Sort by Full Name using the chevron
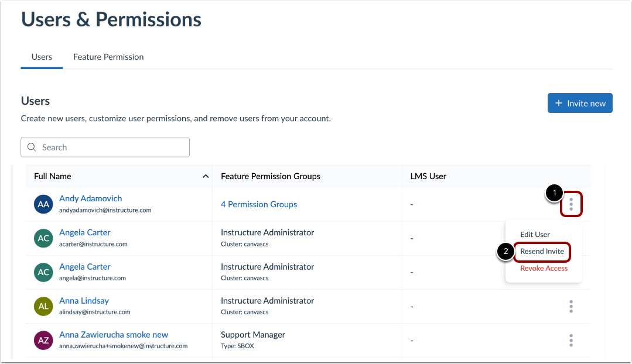 (x=206, y=176)
